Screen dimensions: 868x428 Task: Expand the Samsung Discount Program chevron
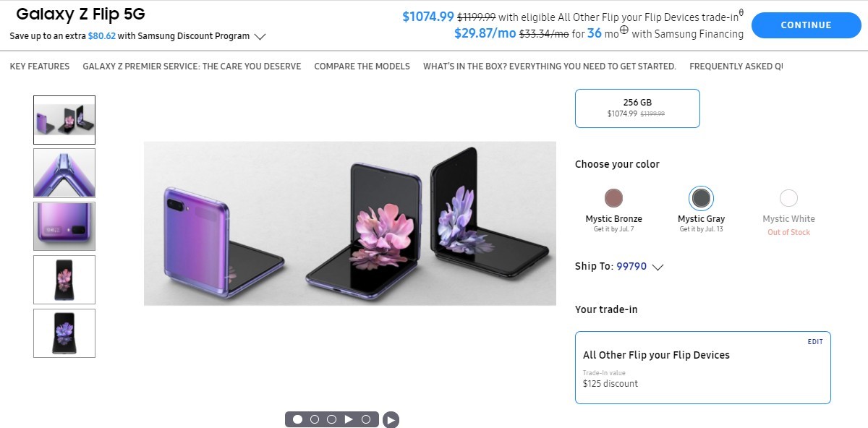pos(260,36)
